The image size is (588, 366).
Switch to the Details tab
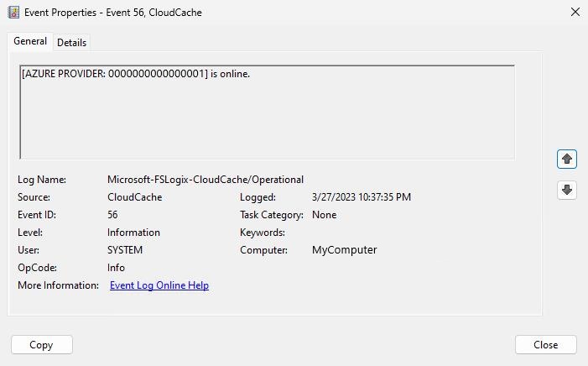pyautogui.click(x=71, y=42)
